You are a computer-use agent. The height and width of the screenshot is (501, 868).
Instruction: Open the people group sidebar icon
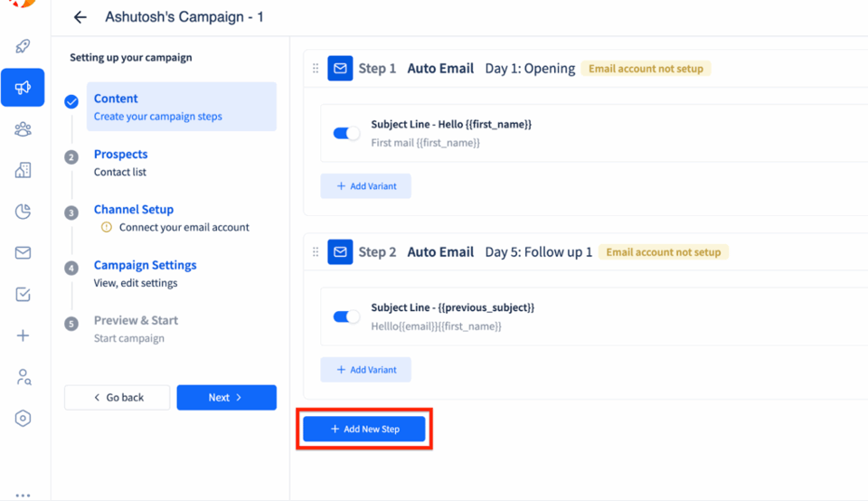23,129
